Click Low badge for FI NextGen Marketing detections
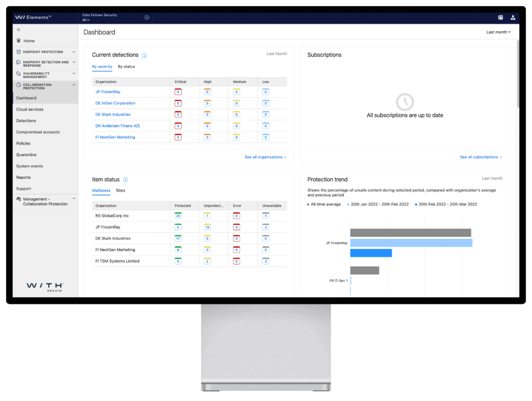Viewport: 532px width, 401px height. (265, 137)
